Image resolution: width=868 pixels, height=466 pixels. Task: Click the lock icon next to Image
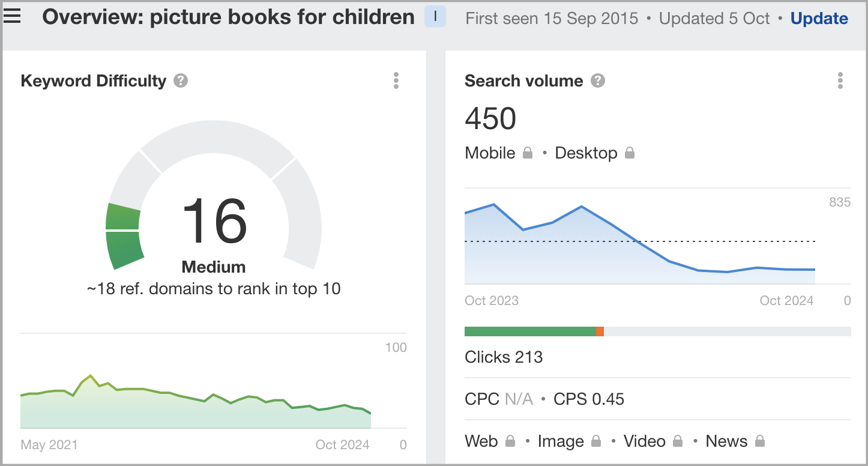[x=596, y=441]
